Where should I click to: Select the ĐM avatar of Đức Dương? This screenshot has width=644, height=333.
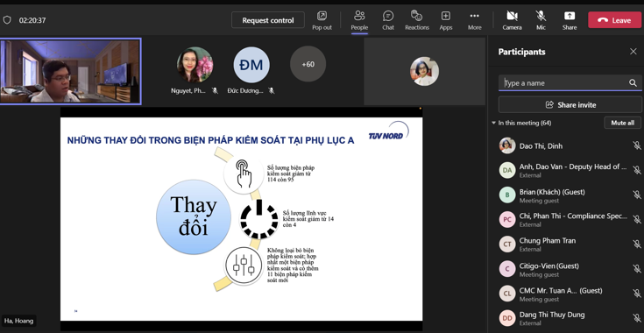251,65
